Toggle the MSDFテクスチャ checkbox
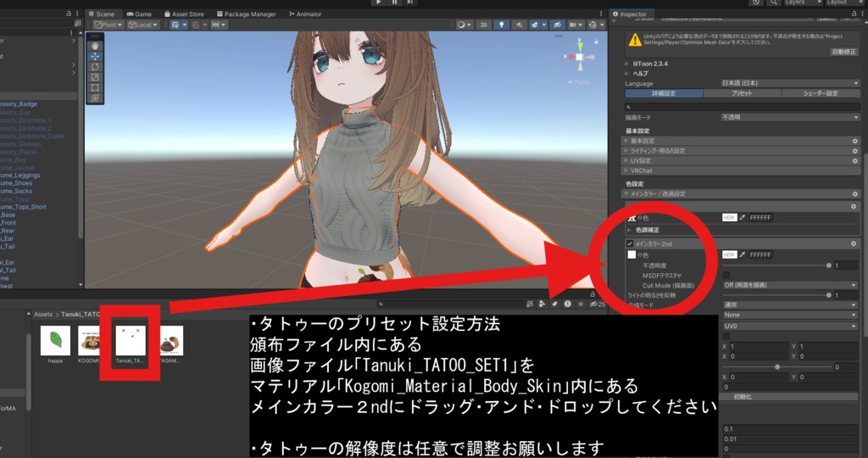The image size is (868, 458). point(726,276)
